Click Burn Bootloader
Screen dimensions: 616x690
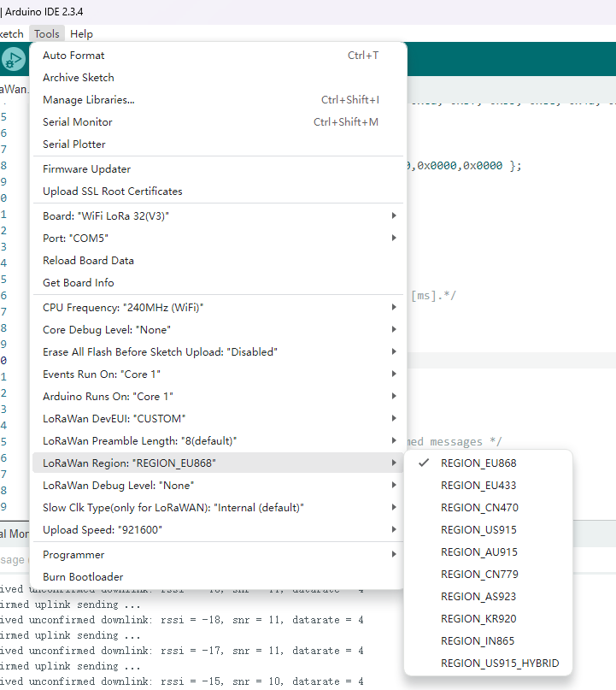pos(83,577)
